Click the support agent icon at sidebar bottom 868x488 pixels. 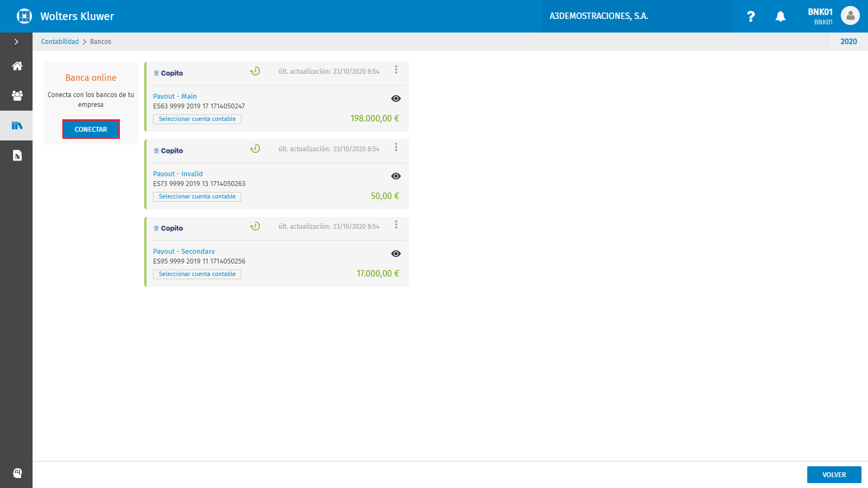(x=17, y=473)
